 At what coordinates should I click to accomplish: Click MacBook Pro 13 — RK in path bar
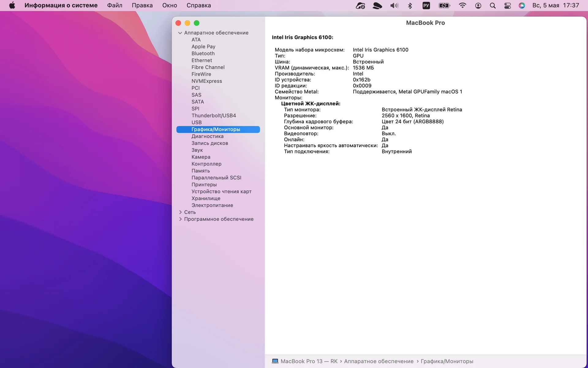pyautogui.click(x=309, y=361)
